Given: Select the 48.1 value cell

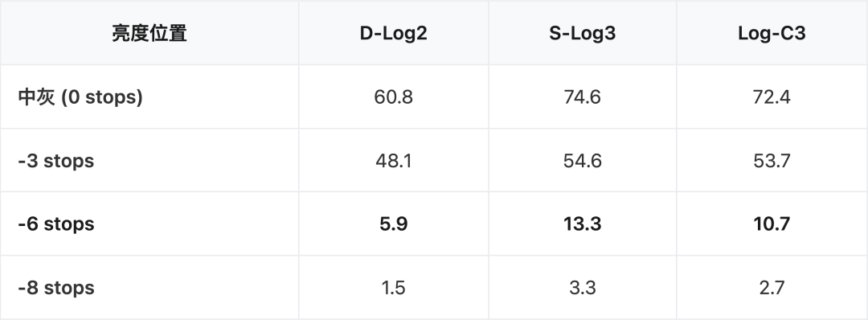Looking at the screenshot, I should click(394, 161).
